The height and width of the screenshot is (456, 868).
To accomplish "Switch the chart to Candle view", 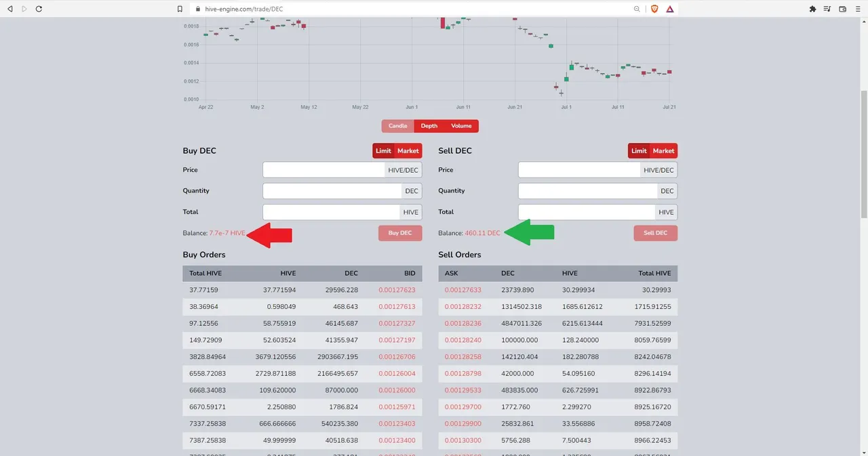I will click(x=397, y=126).
